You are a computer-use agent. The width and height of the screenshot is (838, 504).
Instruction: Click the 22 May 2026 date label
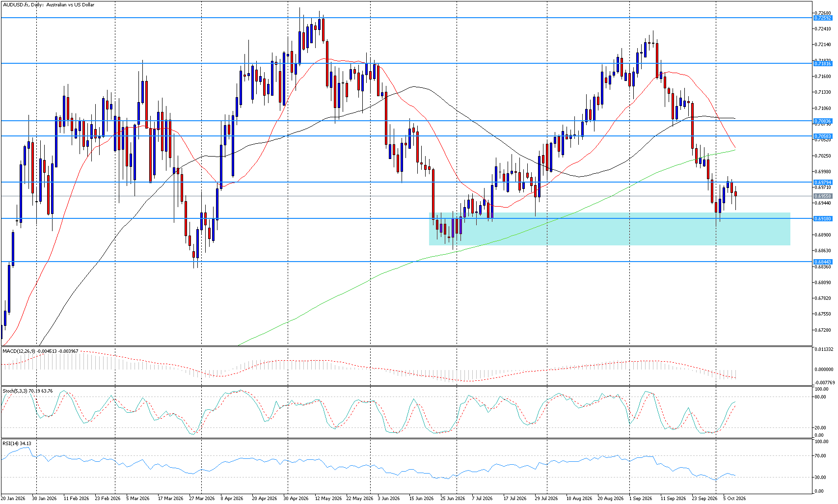coord(360,499)
